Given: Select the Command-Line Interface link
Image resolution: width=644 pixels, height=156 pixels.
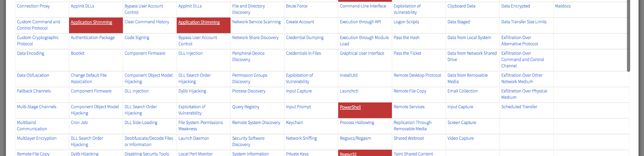Looking at the screenshot, I should tap(362, 6).
